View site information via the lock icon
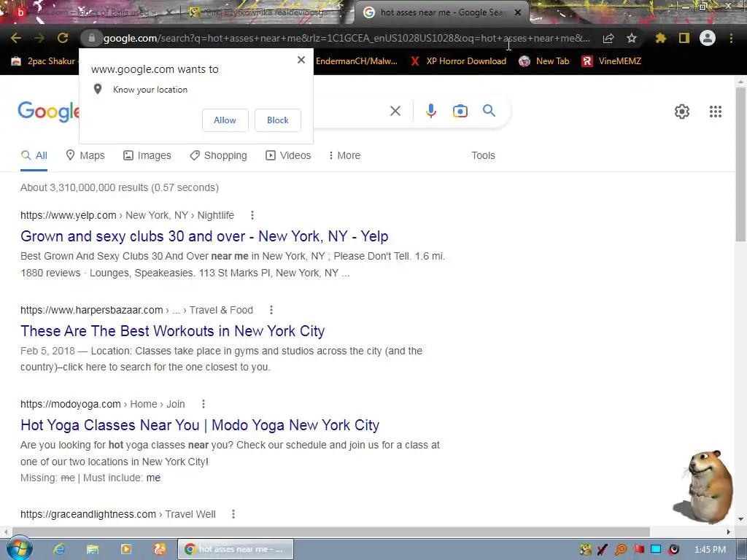 point(92,38)
